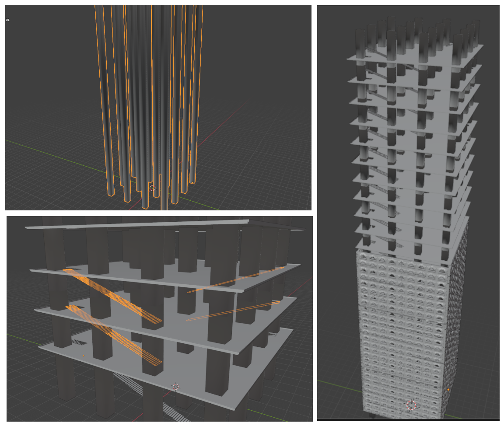Click origin dot at rightmost pillar's base

(192, 182)
